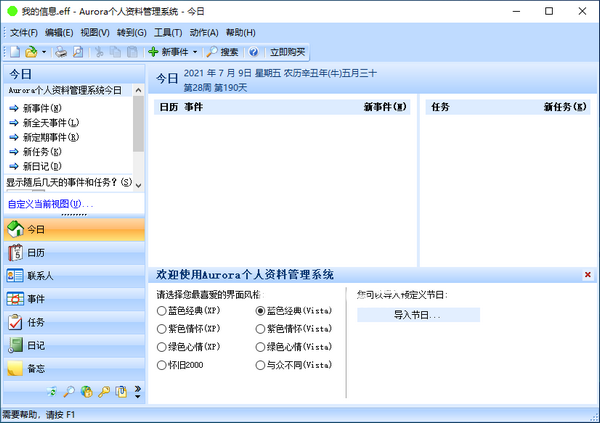Image resolution: width=600 pixels, height=423 pixels.
Task: Select the 事件 events icon in navigation
Action: 15,299
